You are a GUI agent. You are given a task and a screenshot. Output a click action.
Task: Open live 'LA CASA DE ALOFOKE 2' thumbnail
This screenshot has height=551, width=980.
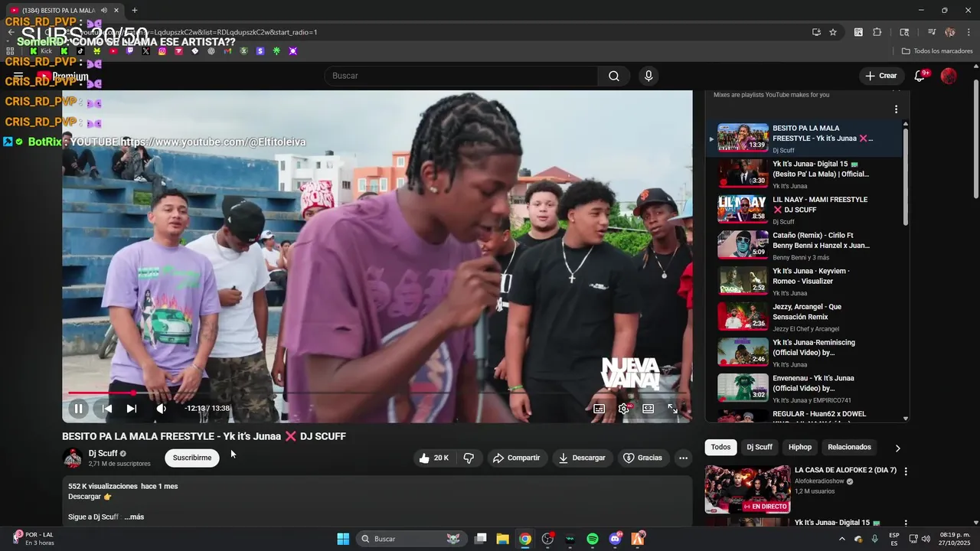tap(747, 489)
